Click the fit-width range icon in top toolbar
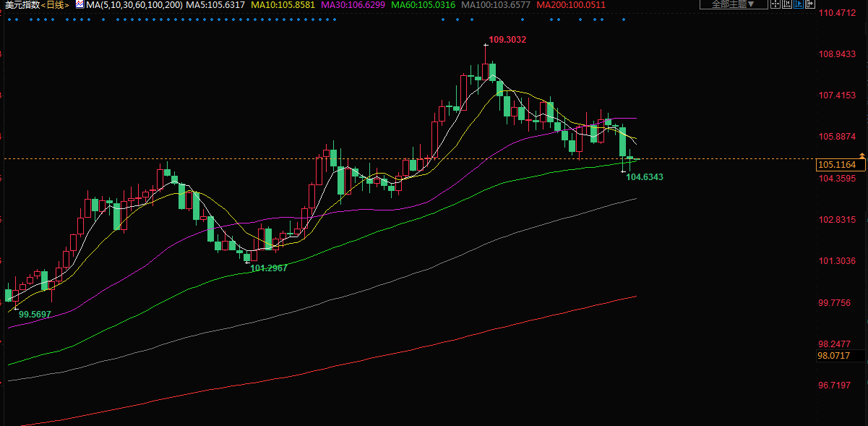 pos(787,4)
